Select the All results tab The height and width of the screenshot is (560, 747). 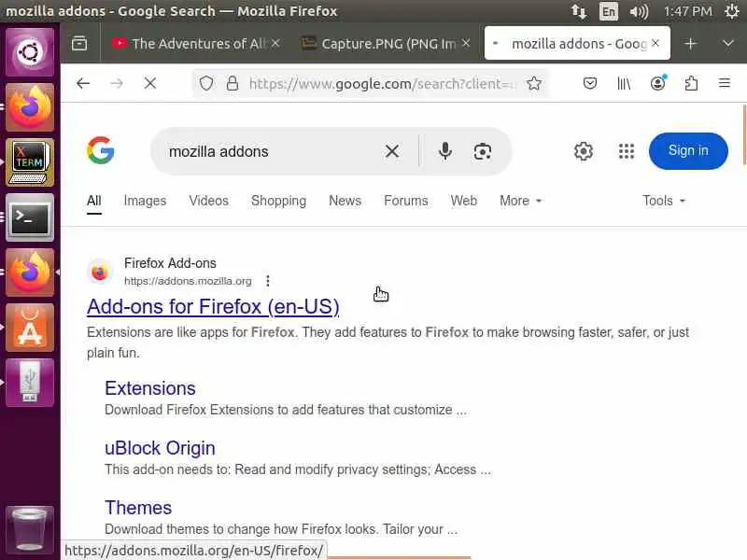[x=94, y=201]
